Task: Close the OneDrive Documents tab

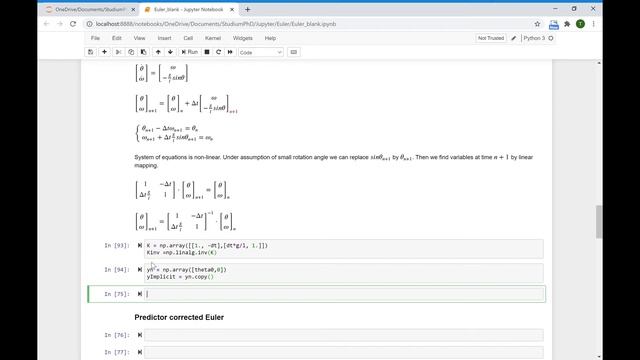Action: (133, 9)
